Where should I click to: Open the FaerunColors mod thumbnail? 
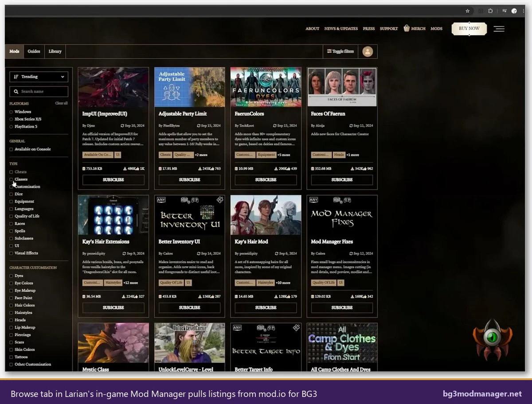pos(266,87)
